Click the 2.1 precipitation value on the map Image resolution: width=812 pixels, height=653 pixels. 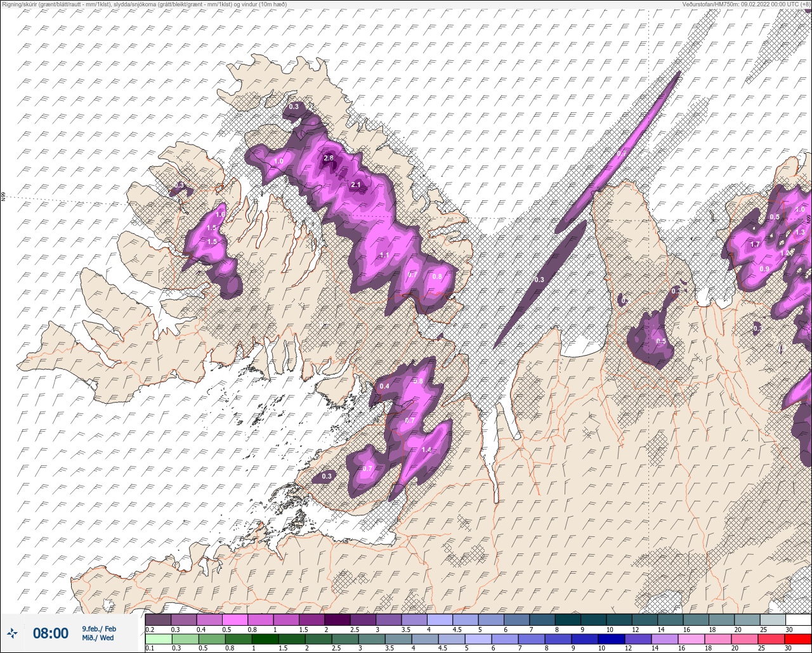pos(356,185)
